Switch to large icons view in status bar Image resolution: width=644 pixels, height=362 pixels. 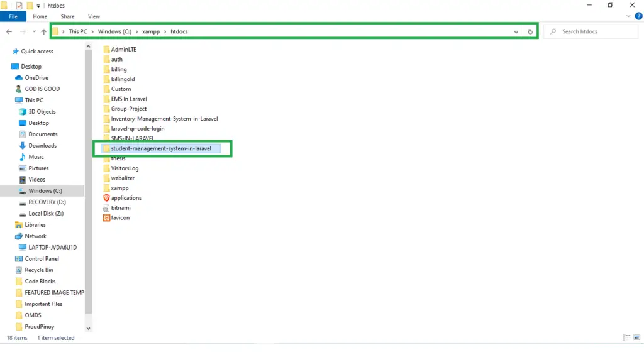tap(636, 337)
